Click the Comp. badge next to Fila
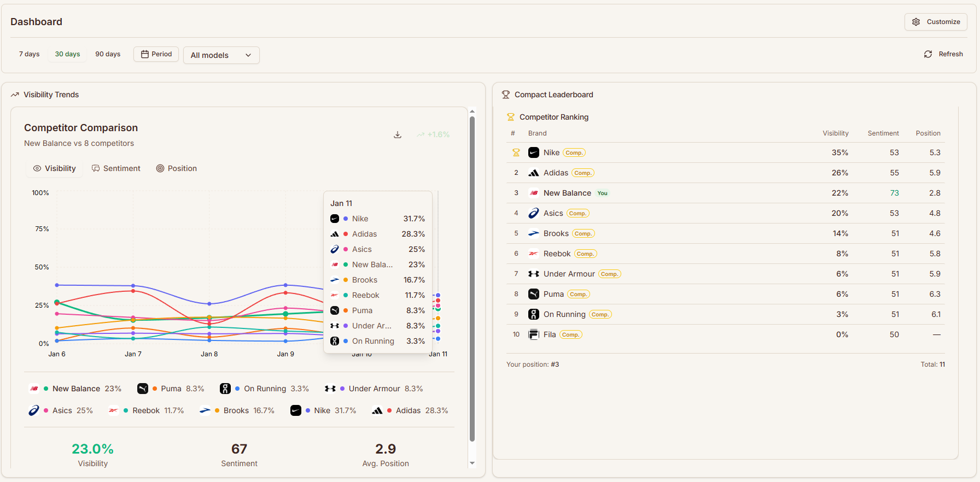980x482 pixels. (x=570, y=334)
